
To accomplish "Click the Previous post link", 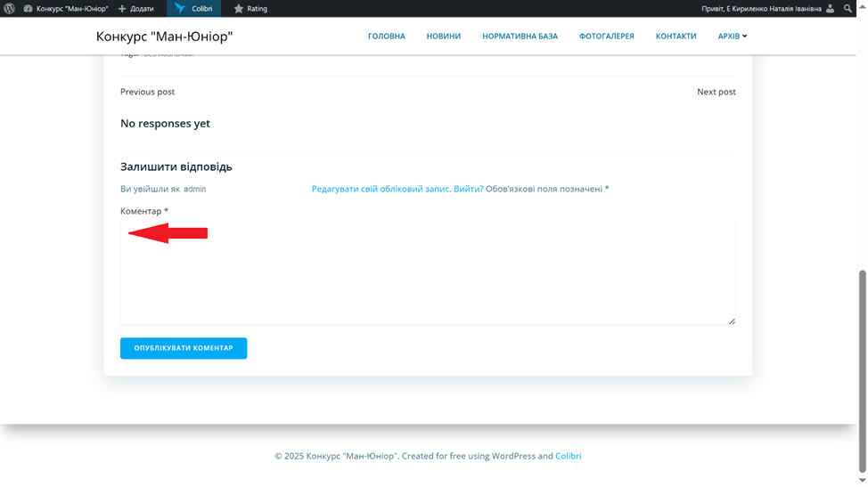I will click(147, 92).
